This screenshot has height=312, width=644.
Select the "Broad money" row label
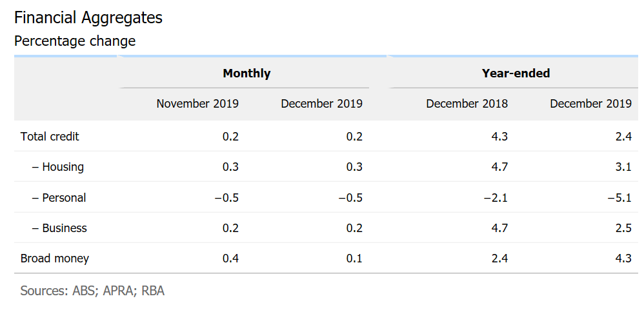[55, 258]
